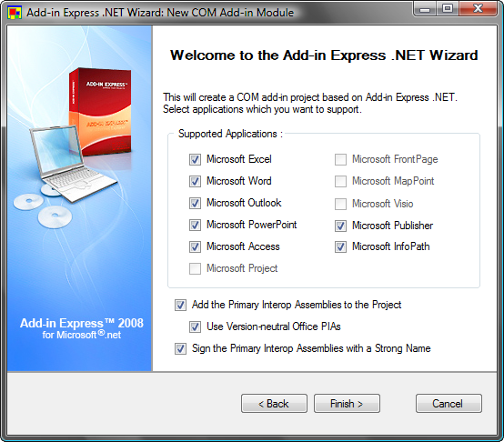
Task: Uncheck Use Version-neutral Office PIAs
Action: point(195,326)
